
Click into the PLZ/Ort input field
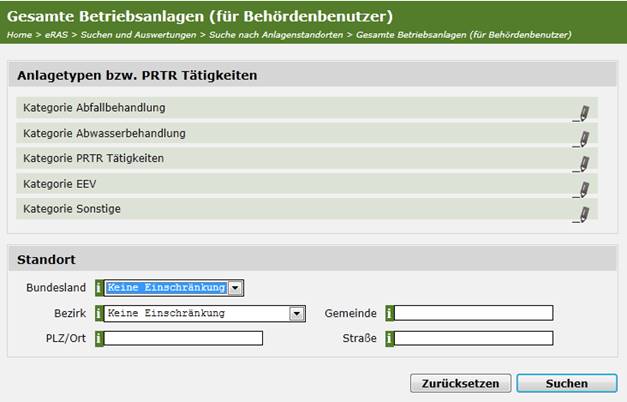[x=183, y=338]
